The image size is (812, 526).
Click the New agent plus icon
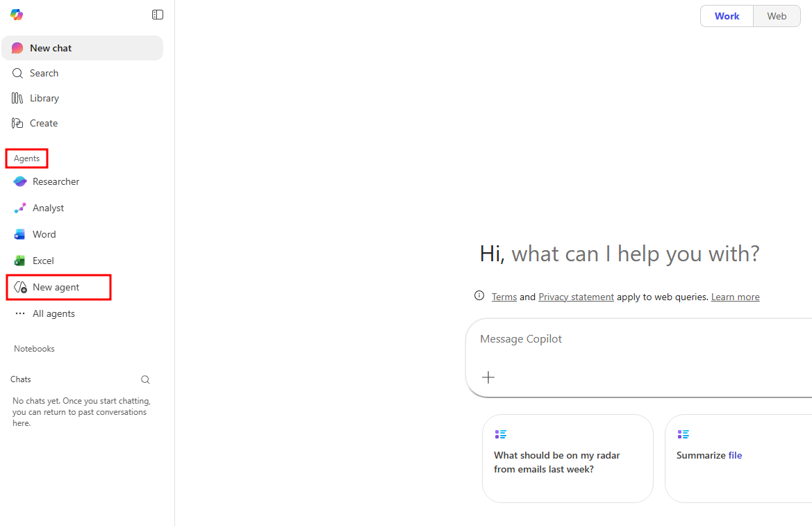[x=20, y=287]
